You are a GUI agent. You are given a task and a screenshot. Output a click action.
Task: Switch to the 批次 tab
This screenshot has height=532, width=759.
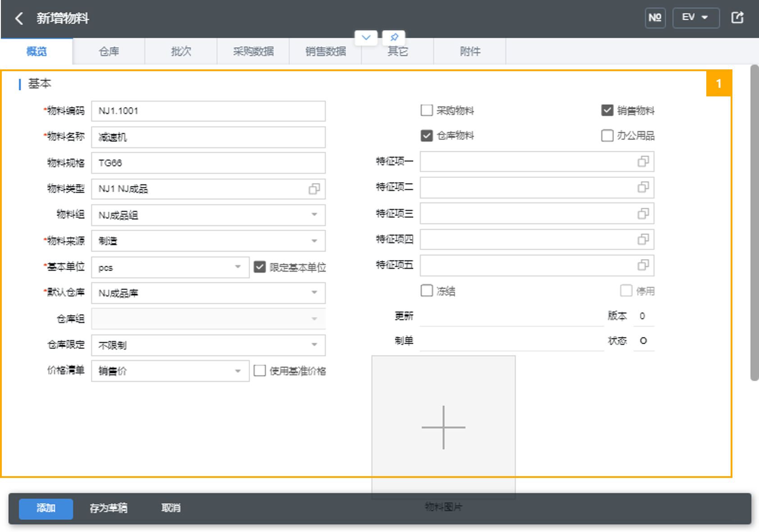pyautogui.click(x=181, y=51)
